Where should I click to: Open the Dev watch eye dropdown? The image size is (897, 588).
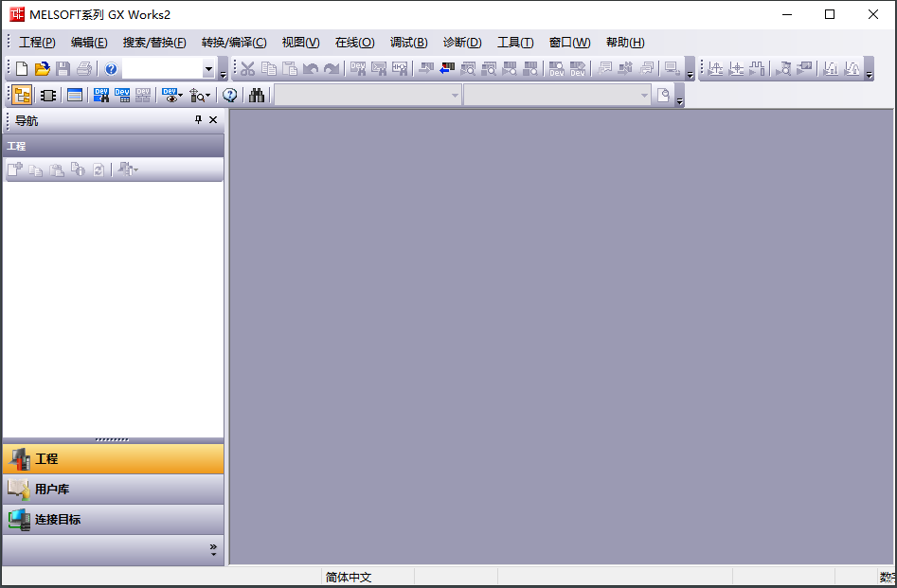pos(172,96)
